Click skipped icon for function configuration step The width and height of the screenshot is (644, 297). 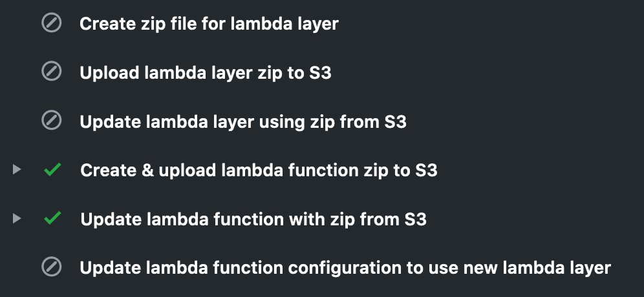tap(51, 267)
